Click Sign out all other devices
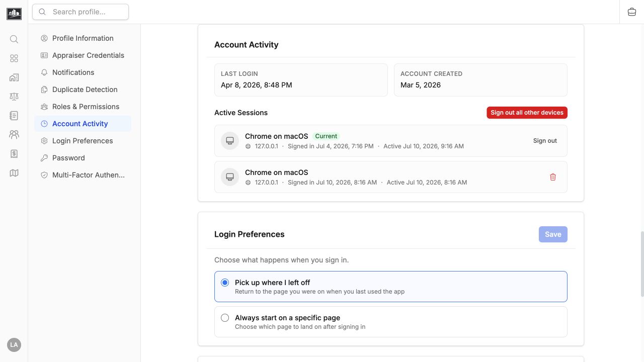 527,113
